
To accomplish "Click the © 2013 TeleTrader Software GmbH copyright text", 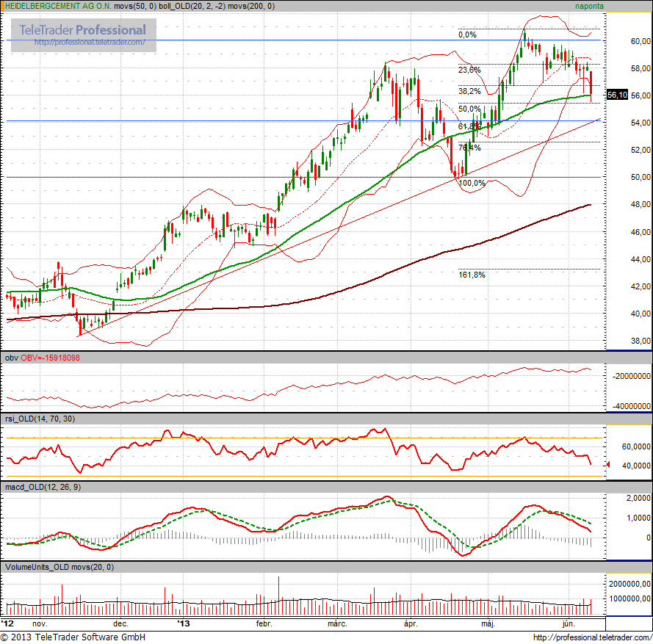I will click(73, 637).
